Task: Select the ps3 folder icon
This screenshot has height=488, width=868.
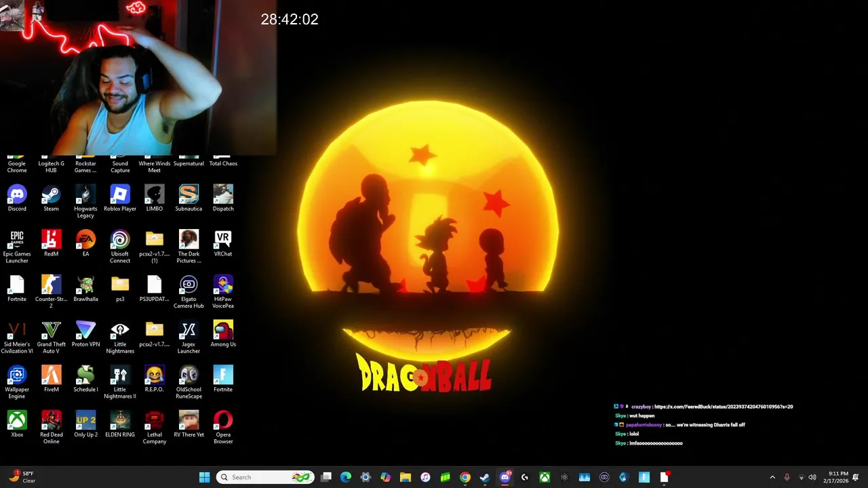Action: click(x=120, y=289)
